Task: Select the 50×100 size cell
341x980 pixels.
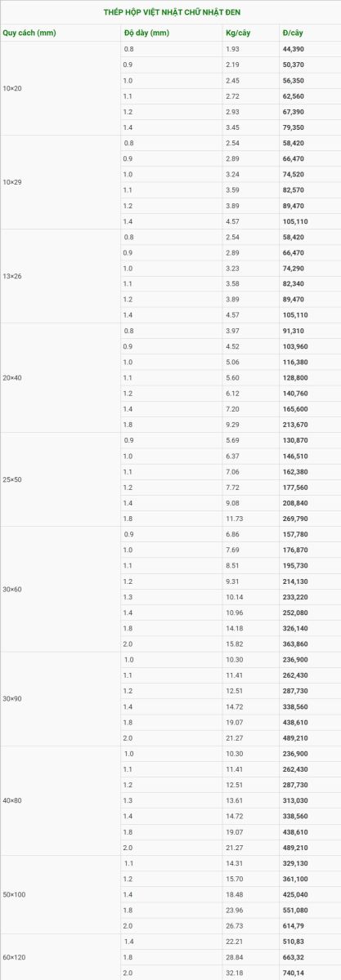Action: pyautogui.click(x=61, y=894)
